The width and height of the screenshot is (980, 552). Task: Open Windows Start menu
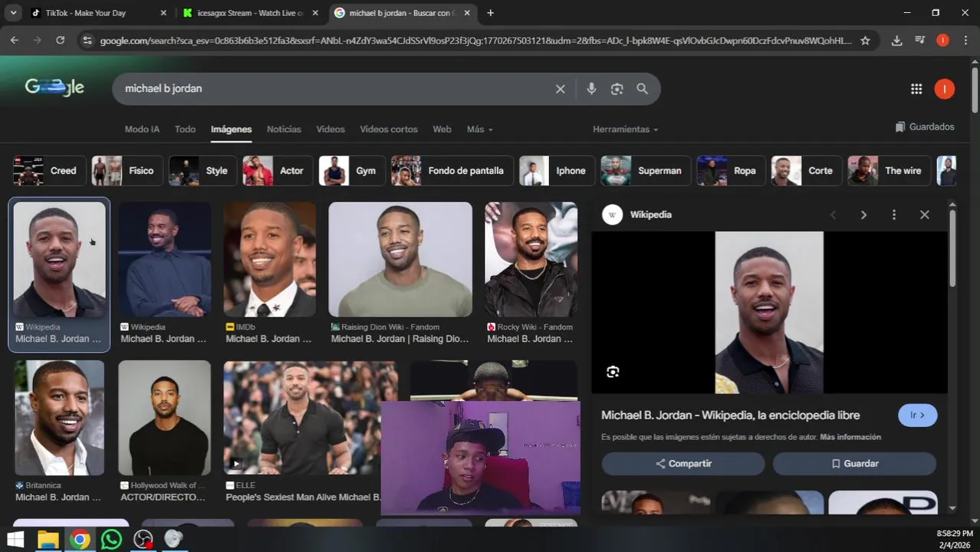click(x=15, y=540)
